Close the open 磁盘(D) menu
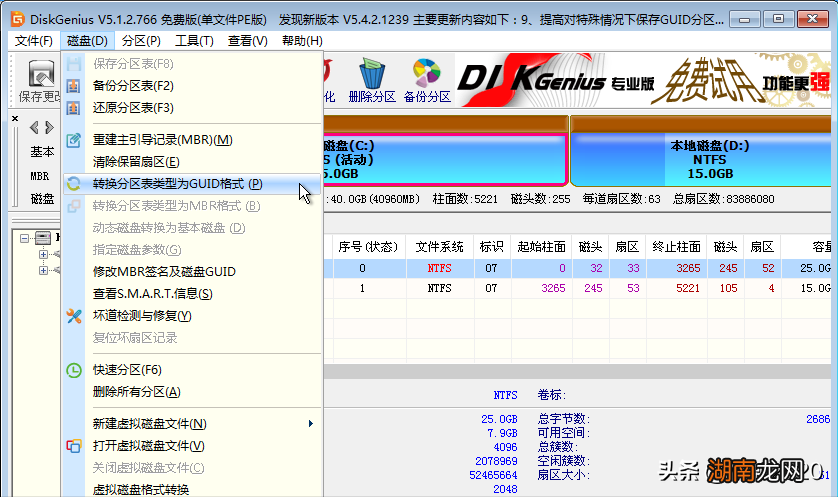 point(87,41)
